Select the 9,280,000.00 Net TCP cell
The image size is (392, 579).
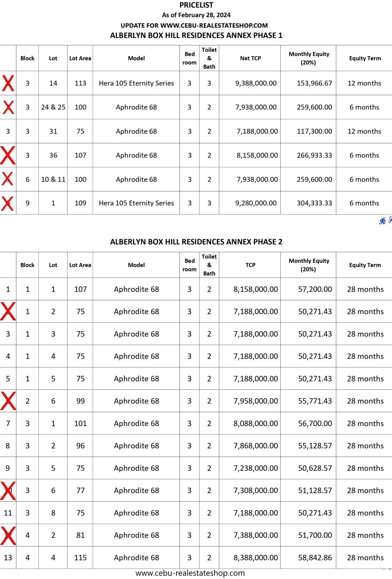click(256, 203)
